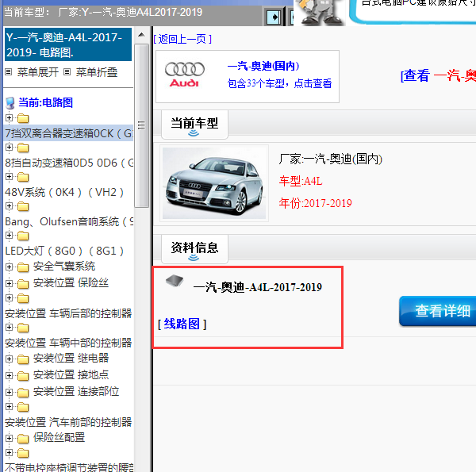Click the scrollbar up arrow in sidebar
The image size is (476, 472).
[141, 35]
